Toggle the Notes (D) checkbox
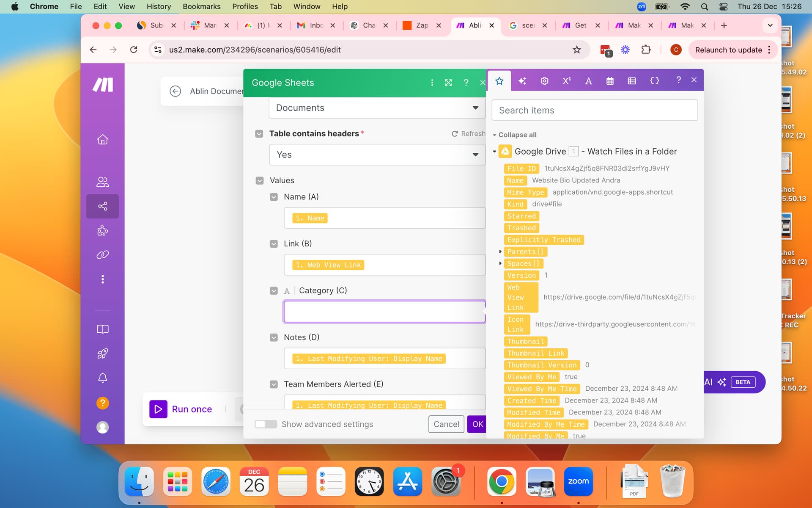Viewport: 812px width, 508px height. point(274,337)
